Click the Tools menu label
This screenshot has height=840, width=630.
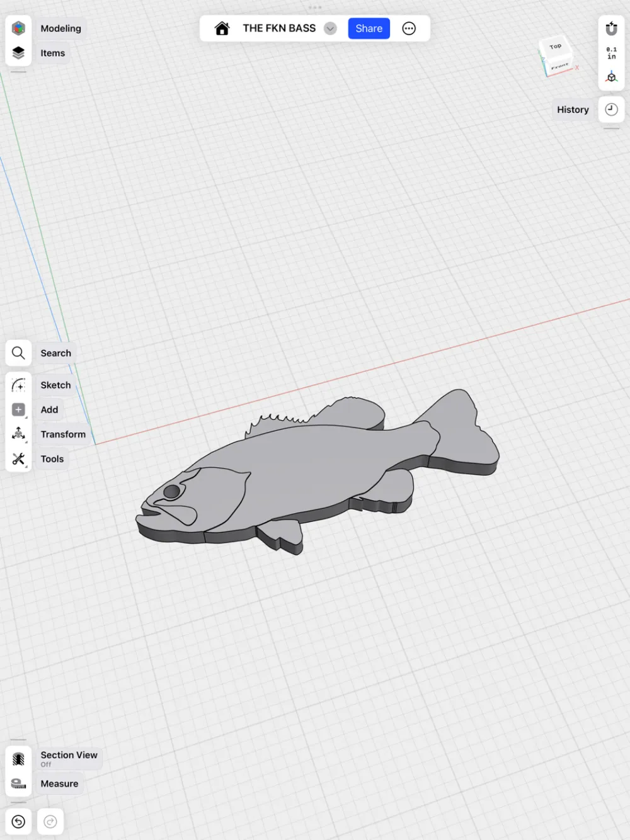(x=52, y=459)
